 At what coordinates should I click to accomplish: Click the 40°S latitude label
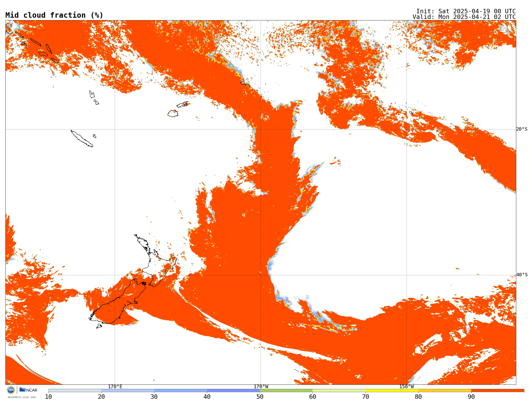click(522, 275)
